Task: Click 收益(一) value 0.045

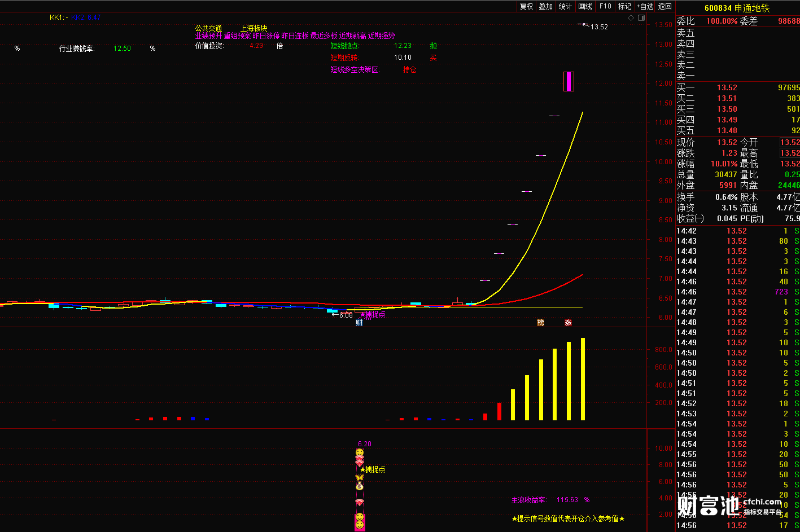Action: 727,218
